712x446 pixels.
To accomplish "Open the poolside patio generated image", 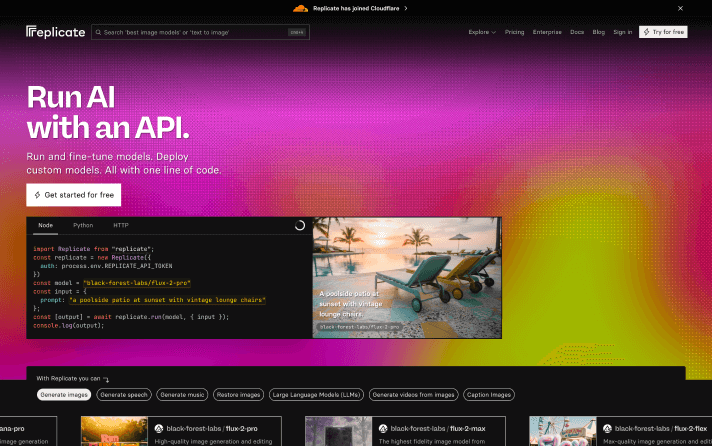I will 407,278.
